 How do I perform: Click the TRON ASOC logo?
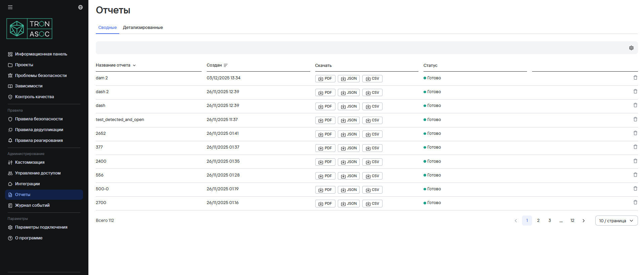point(29,29)
